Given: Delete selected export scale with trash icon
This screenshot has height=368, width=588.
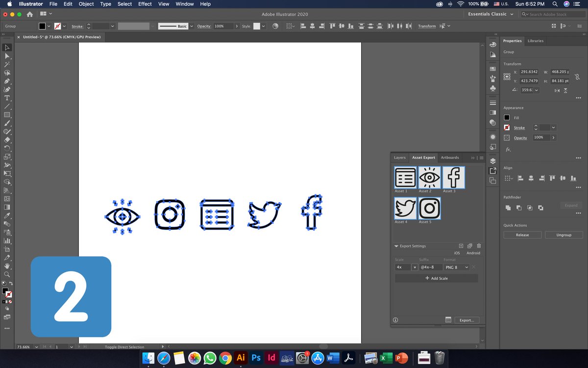Looking at the screenshot, I should pyautogui.click(x=479, y=246).
